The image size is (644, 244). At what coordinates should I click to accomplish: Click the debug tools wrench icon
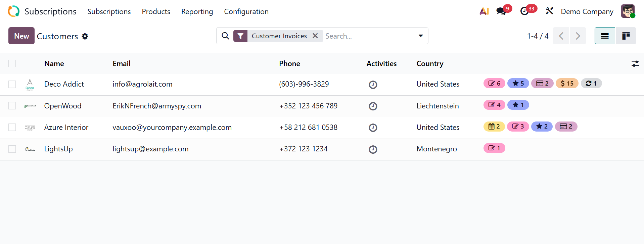tap(549, 11)
